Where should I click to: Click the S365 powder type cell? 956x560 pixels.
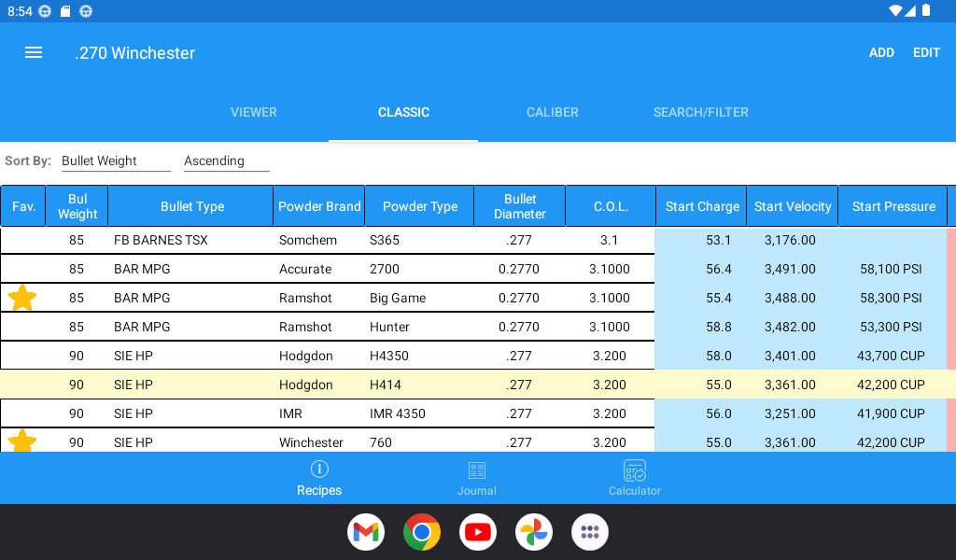point(385,240)
